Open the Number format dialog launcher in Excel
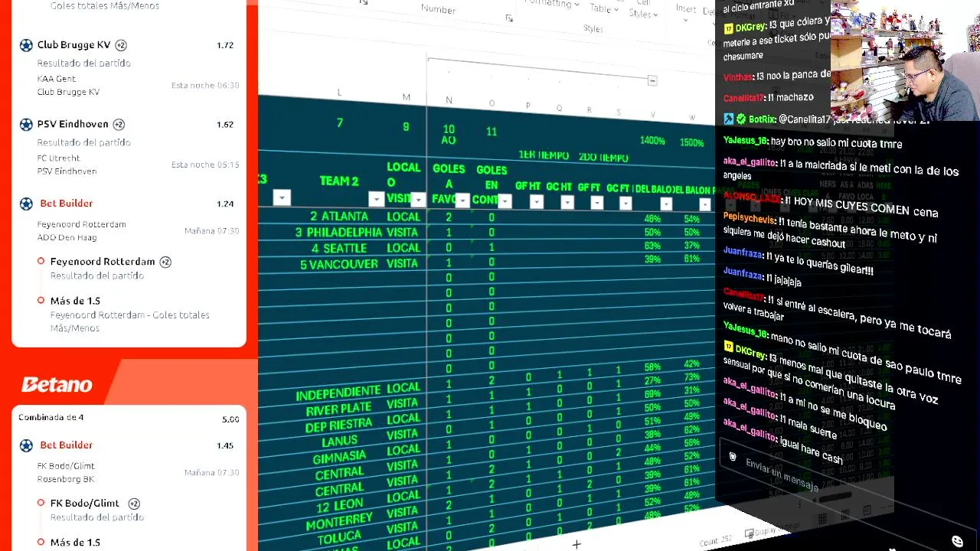Screen dimensions: 980x551 click(509, 18)
